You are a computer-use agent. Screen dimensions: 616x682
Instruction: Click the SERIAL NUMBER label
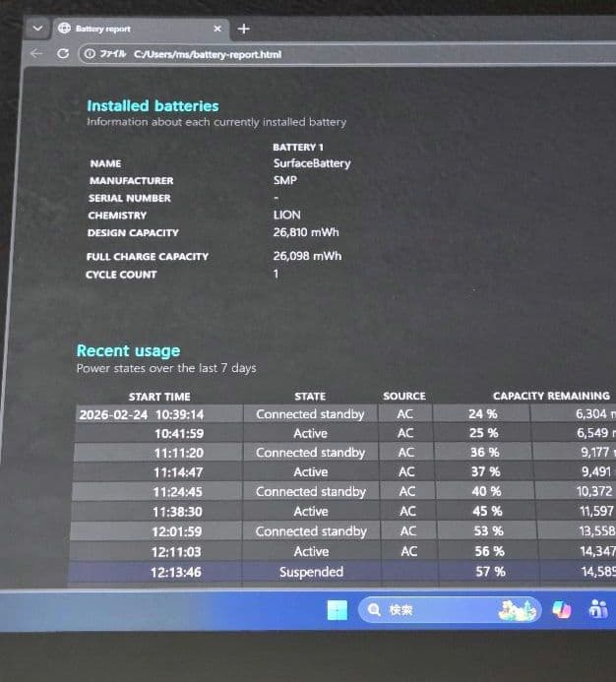tap(130, 198)
